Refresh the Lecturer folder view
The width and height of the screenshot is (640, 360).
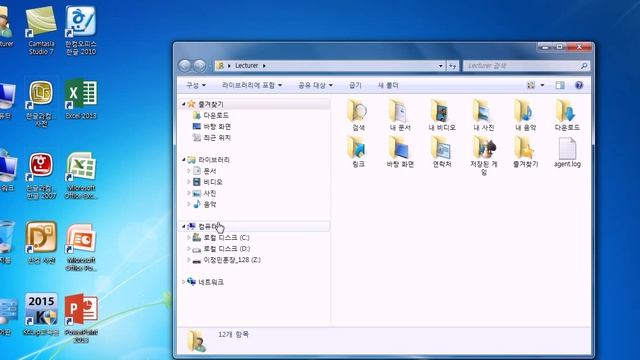452,66
